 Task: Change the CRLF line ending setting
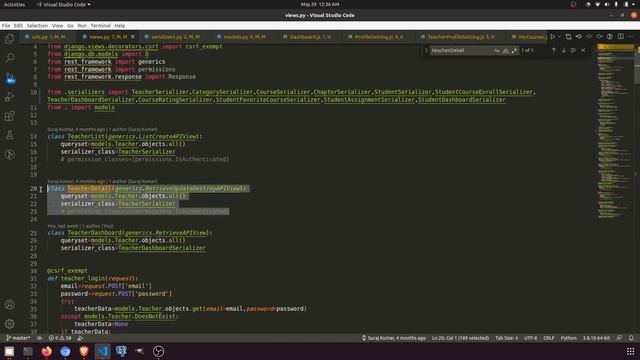click(x=549, y=338)
